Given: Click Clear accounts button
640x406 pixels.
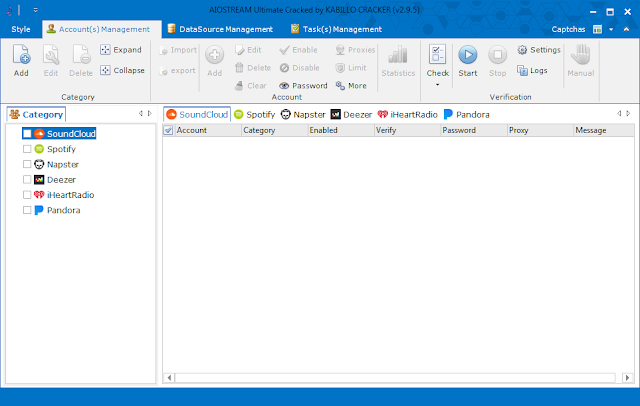Looking at the screenshot, I should [251, 86].
